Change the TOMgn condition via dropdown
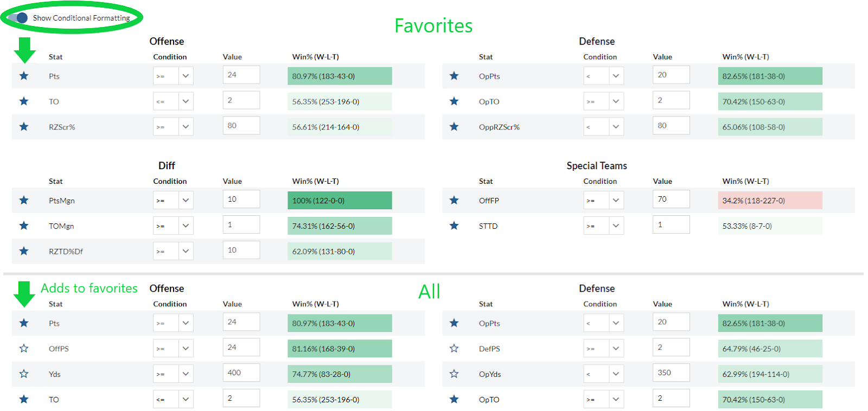 coord(173,226)
